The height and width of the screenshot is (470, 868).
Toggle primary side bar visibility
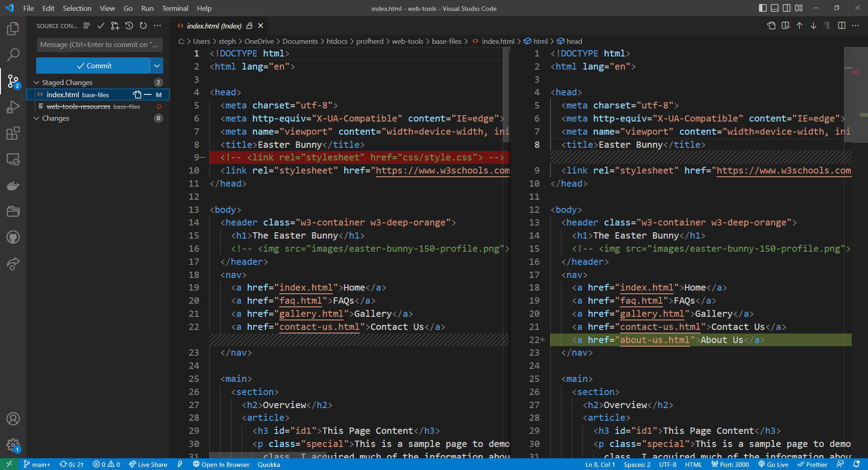[763, 8]
